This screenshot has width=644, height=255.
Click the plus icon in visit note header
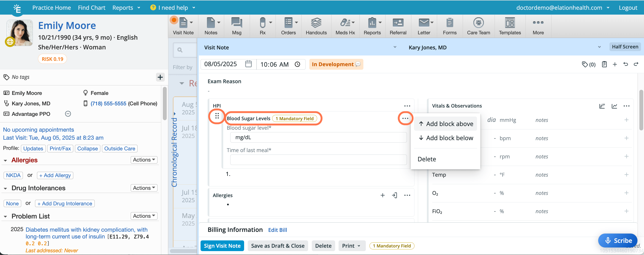tap(615, 64)
